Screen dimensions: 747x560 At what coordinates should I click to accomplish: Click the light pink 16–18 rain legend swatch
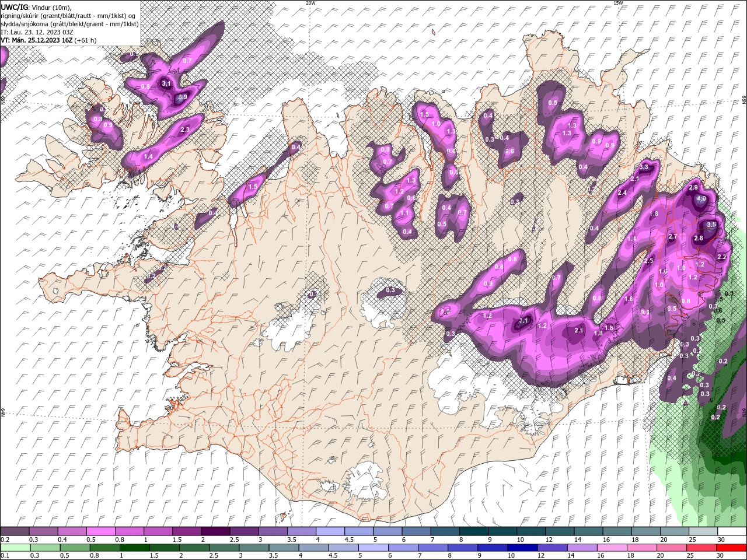pyautogui.click(x=611, y=548)
